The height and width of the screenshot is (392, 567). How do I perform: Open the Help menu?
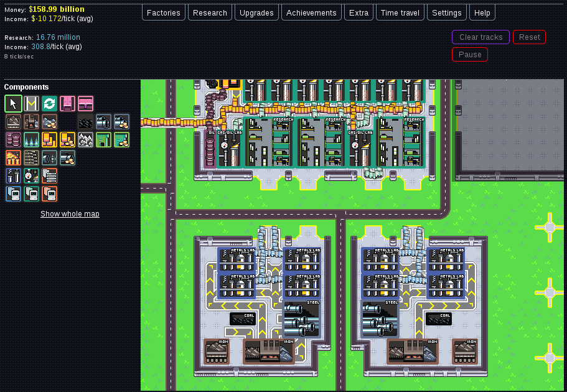[x=482, y=12]
